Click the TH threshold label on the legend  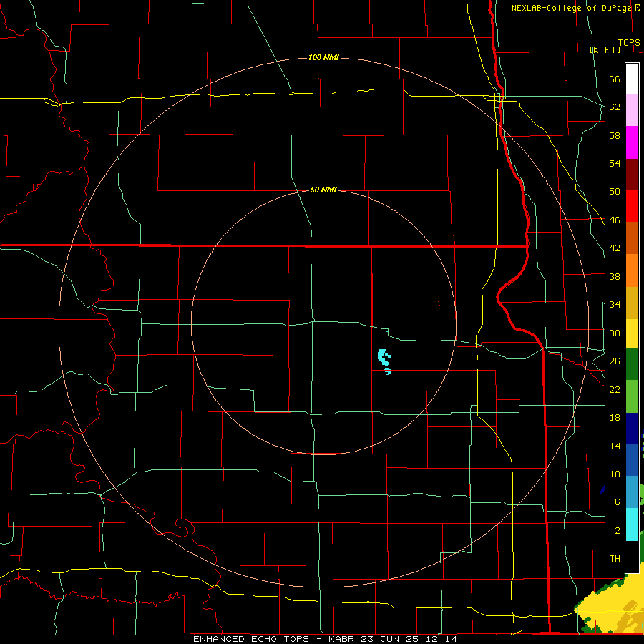(615, 558)
